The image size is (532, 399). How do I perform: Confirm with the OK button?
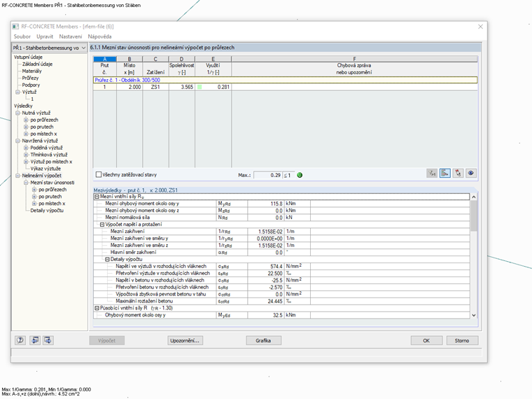[x=426, y=340]
